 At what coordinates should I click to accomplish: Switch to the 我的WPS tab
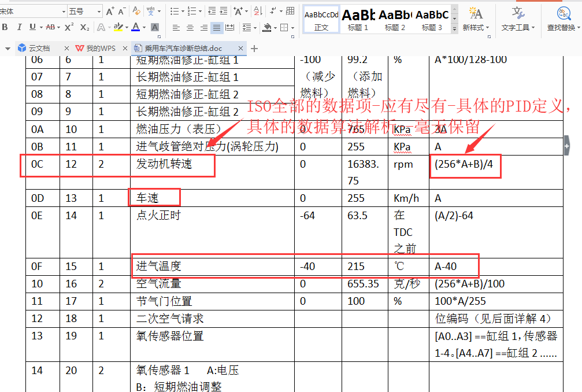pos(98,48)
